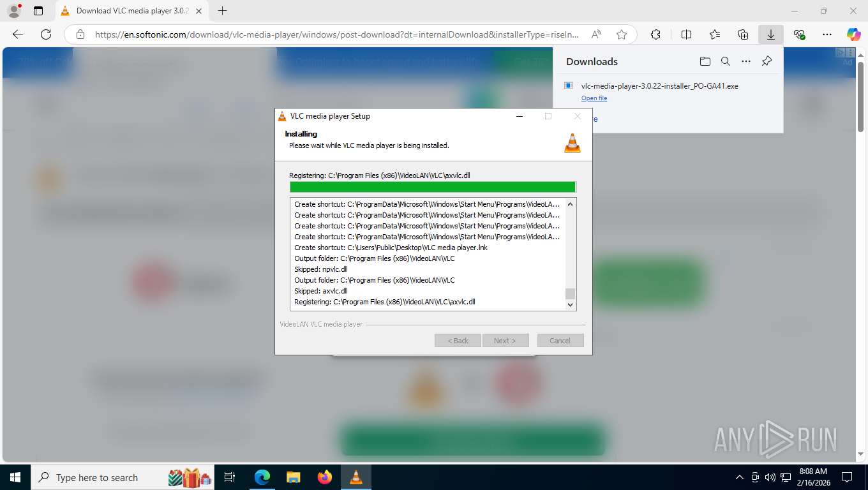Open the Copilot sidebar icon
This screenshot has width=868, height=490.
(x=854, y=34)
